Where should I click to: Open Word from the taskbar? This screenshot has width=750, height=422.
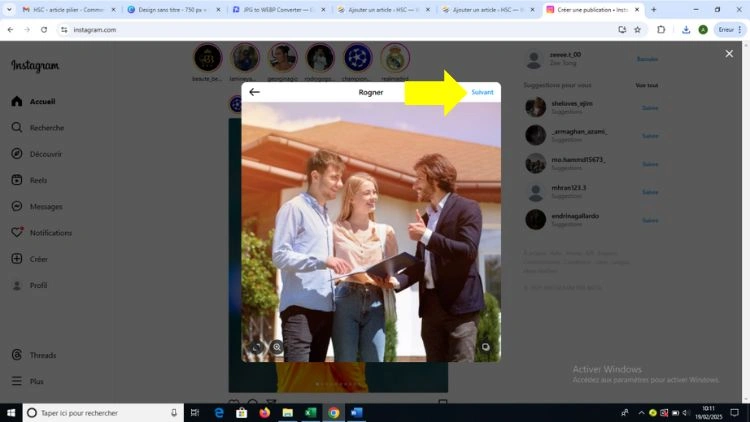pos(356,412)
